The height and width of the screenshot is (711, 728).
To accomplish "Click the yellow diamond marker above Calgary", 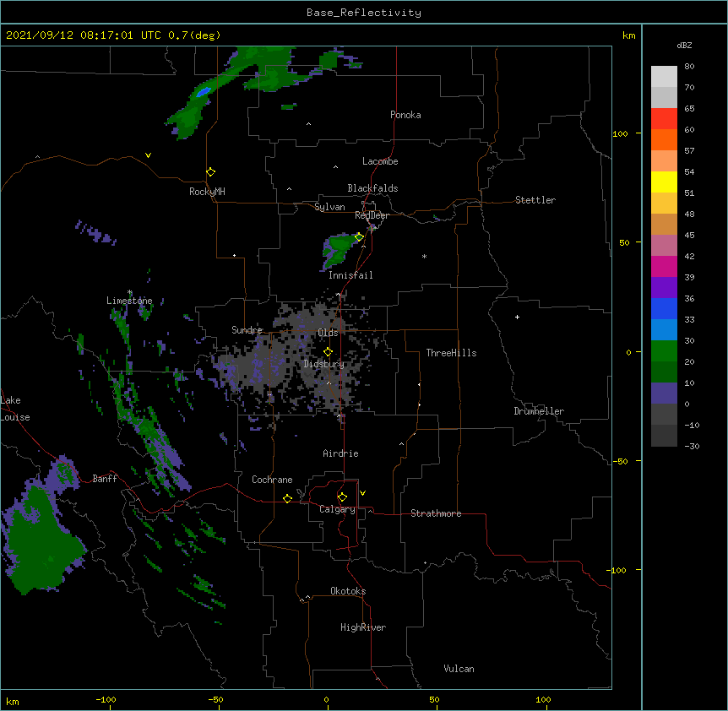I will (x=342, y=497).
